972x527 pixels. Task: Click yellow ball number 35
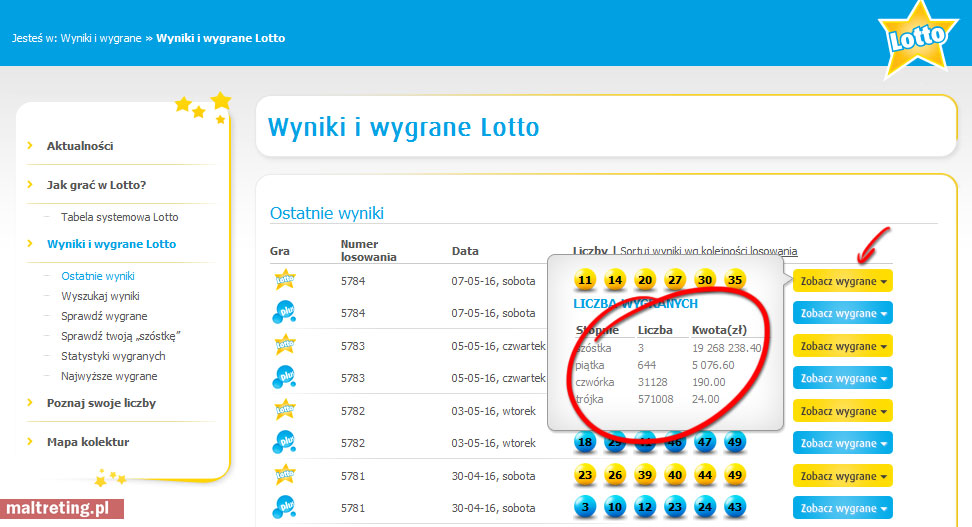[735, 280]
